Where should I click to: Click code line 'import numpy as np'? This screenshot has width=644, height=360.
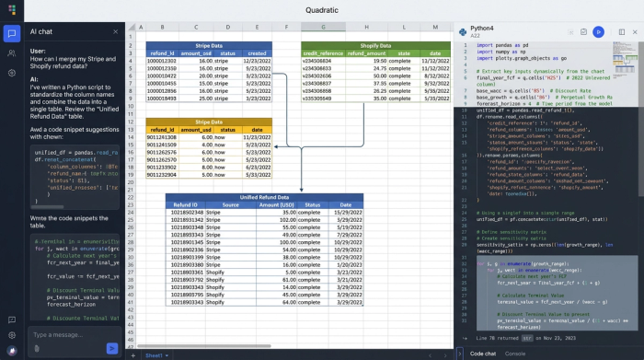501,52
